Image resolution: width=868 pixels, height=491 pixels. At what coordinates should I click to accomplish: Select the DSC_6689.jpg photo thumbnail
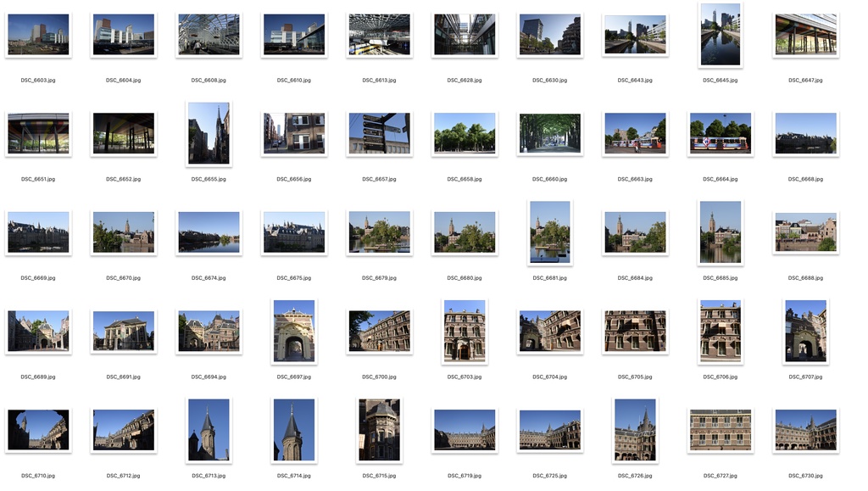pos(38,331)
